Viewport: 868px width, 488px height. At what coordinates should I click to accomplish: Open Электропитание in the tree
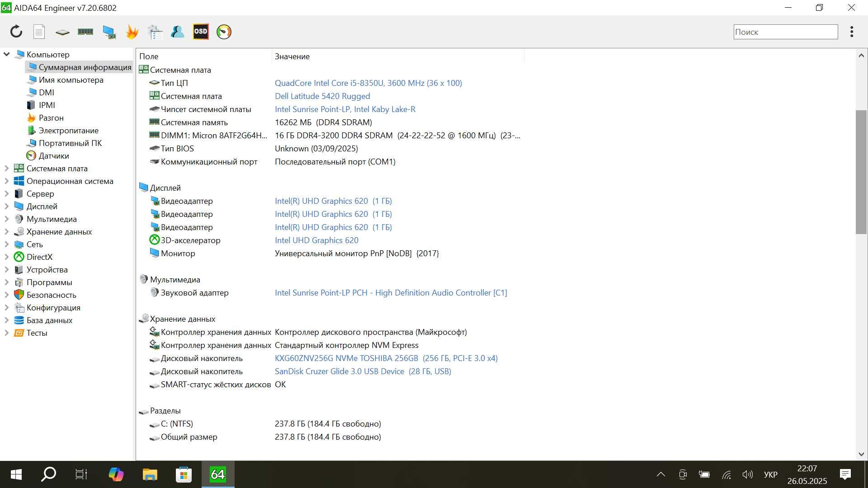tap(68, 130)
